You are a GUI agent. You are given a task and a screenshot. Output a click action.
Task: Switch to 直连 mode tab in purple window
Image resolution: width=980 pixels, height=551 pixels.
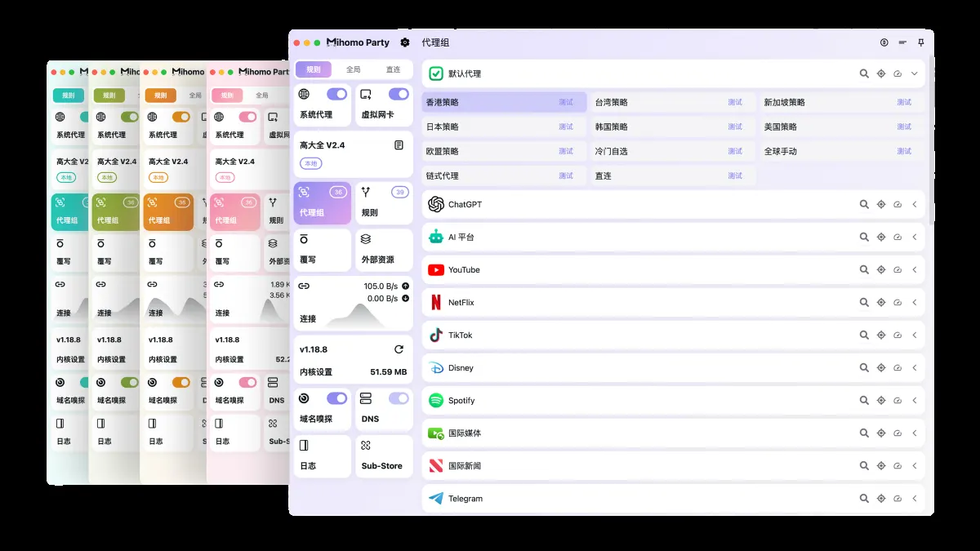coord(393,69)
